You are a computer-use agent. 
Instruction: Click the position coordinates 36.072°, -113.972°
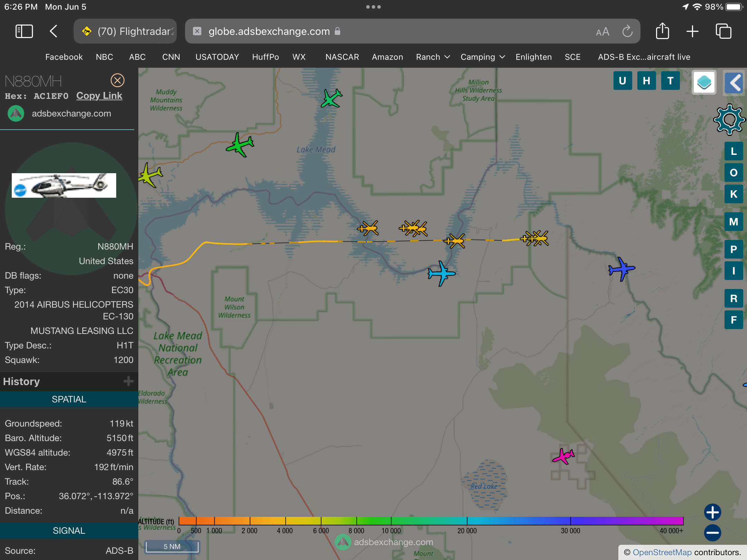(96, 496)
